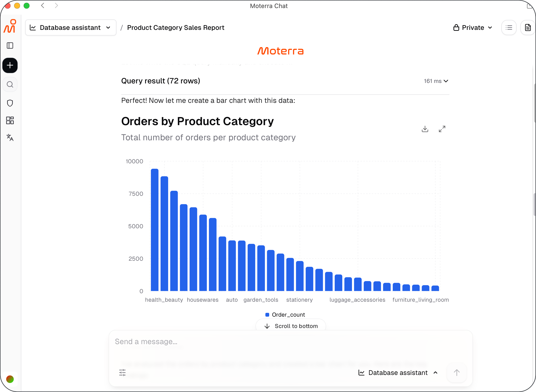Viewport: 536px width, 392px height.
Task: Open the Database assistant dropdown in header
Action: (x=71, y=27)
